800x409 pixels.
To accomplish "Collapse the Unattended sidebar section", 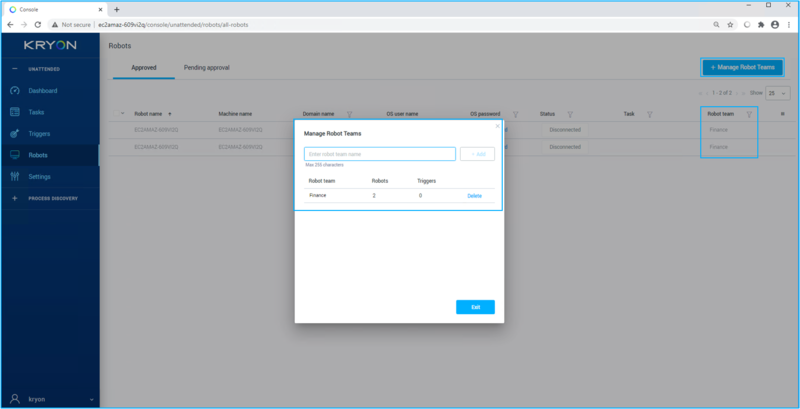I will click(14, 69).
